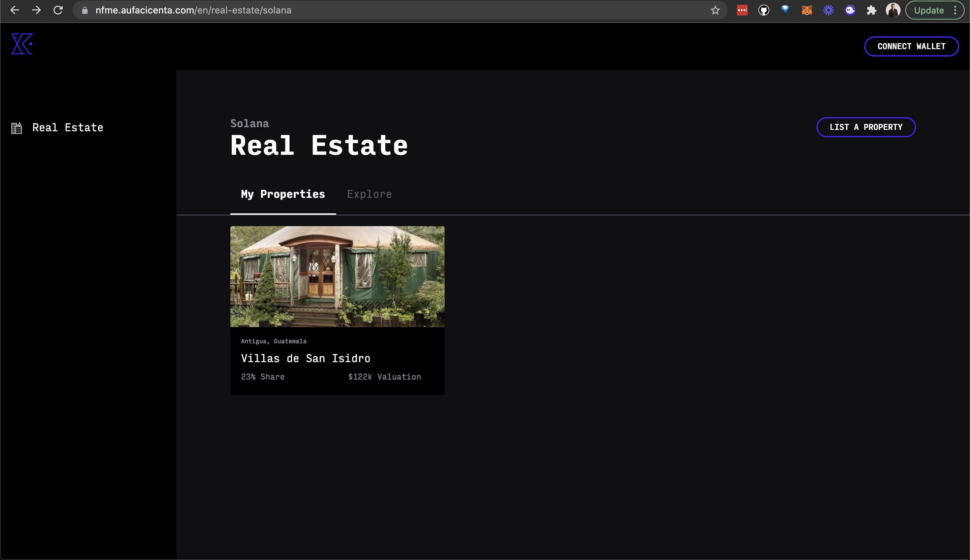Viewport: 970px width, 560px height.
Task: Click the site logo in header
Action: [22, 44]
